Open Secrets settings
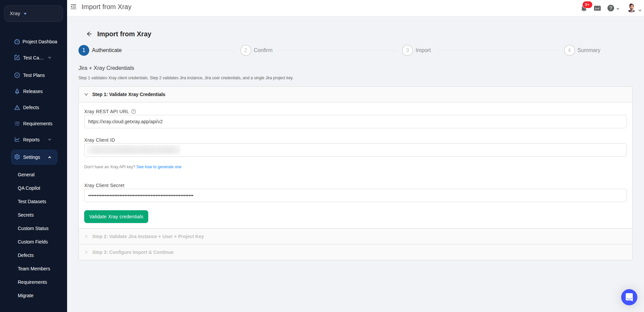Image resolution: width=644 pixels, height=312 pixels. pos(26,215)
